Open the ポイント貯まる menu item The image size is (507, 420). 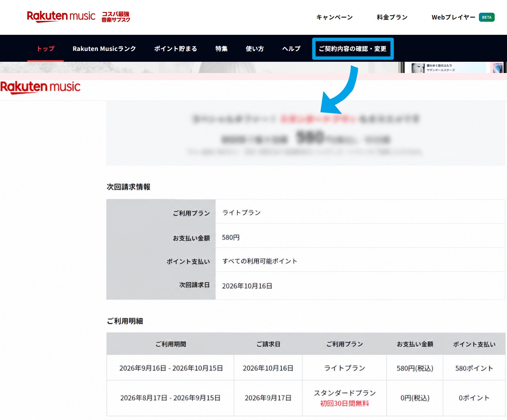176,49
